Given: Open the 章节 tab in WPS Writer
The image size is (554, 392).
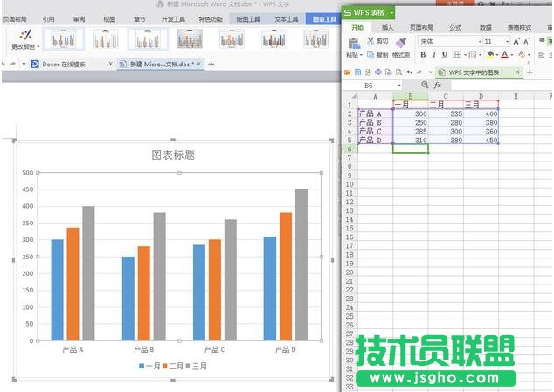Looking at the screenshot, I should click(x=140, y=19).
